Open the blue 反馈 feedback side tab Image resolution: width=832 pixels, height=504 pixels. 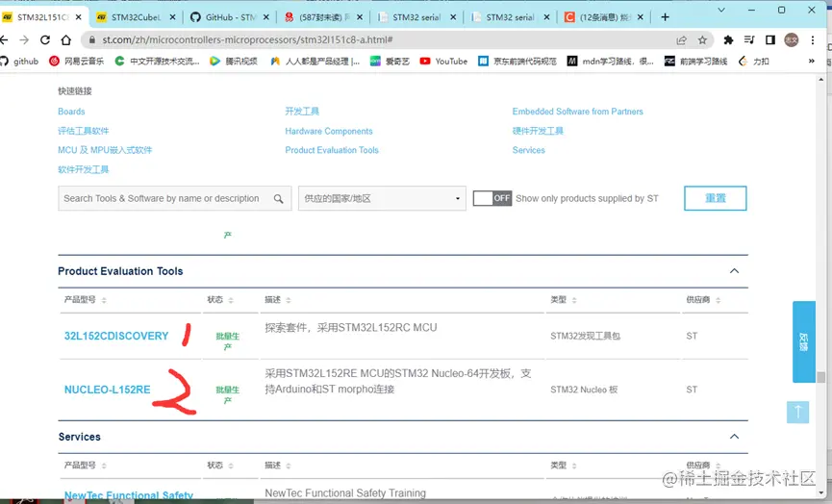804,341
